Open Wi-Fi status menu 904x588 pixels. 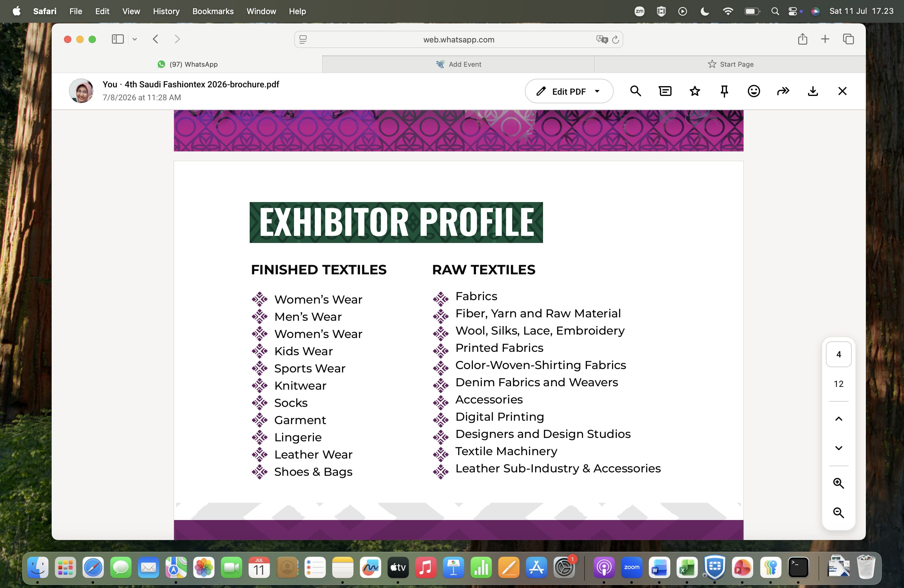728,11
